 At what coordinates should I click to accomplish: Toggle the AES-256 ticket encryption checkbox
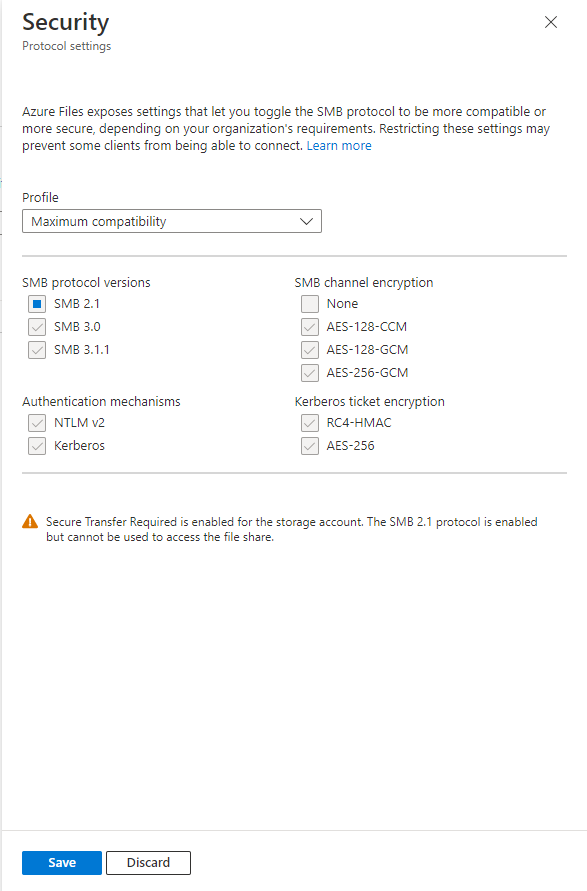(309, 445)
